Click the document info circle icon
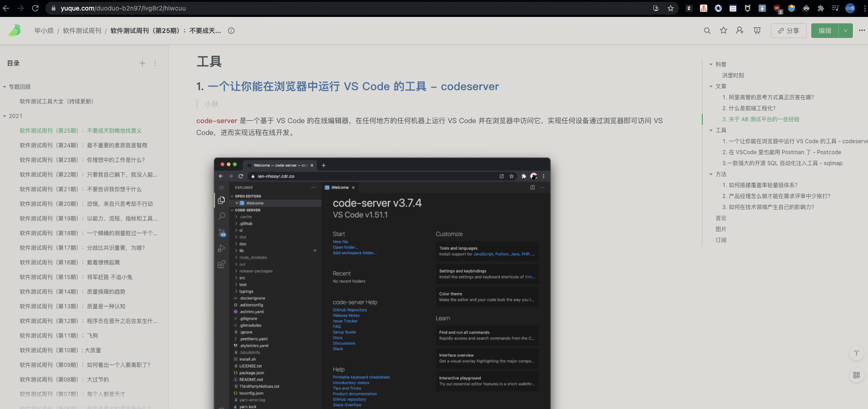 pyautogui.click(x=231, y=31)
